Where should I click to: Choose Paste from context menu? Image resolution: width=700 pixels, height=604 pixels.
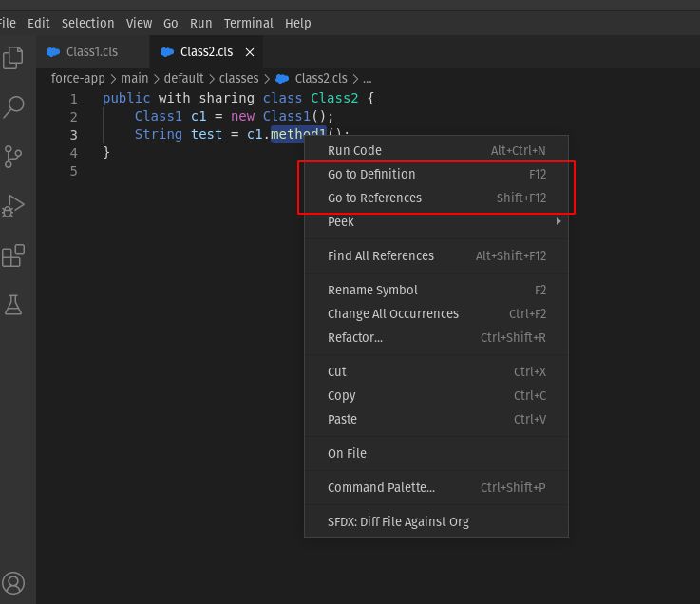click(x=436, y=419)
